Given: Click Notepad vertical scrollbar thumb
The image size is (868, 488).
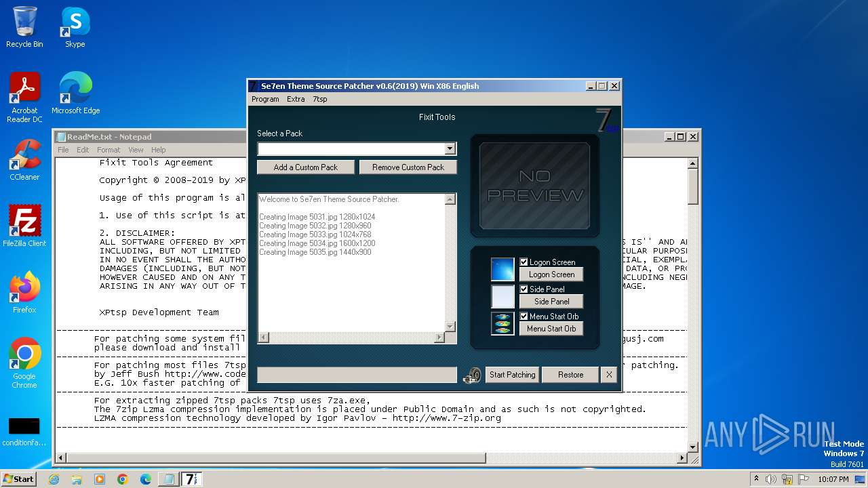Looking at the screenshot, I should [x=692, y=186].
